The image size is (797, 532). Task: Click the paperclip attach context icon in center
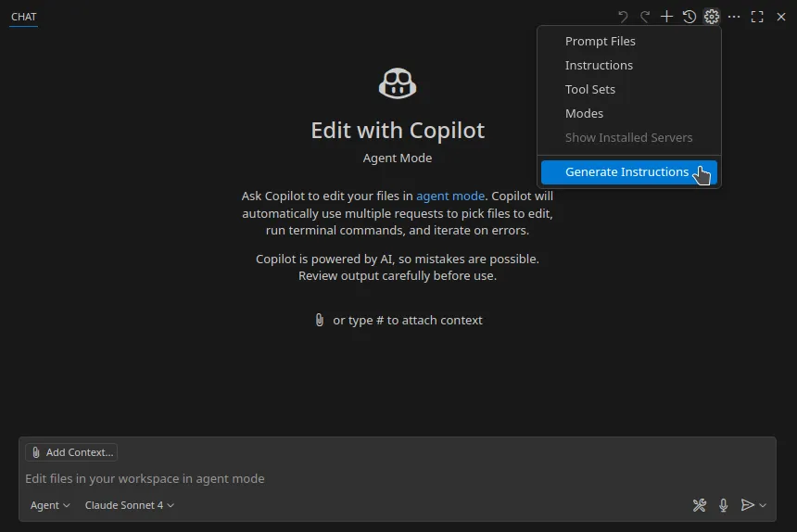pyautogui.click(x=319, y=320)
